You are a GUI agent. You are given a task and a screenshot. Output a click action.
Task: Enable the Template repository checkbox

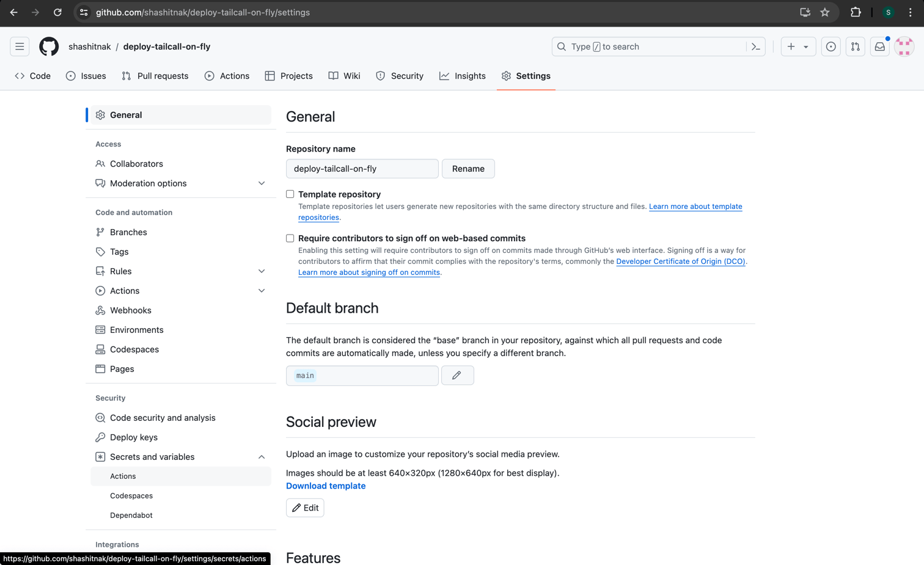(290, 194)
